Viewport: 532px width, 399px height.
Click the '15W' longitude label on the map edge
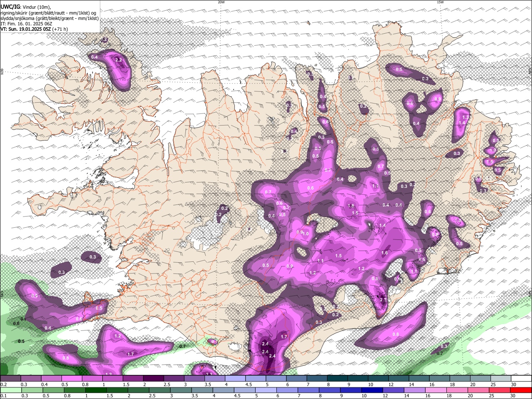point(440,2)
